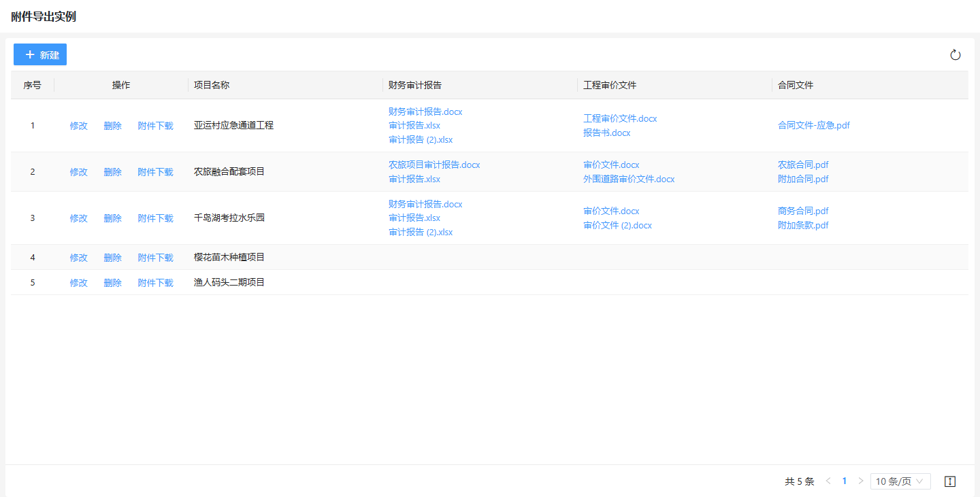The width and height of the screenshot is (980, 497).
Task: Open 商务合同.pdf attachment
Action: coord(803,211)
